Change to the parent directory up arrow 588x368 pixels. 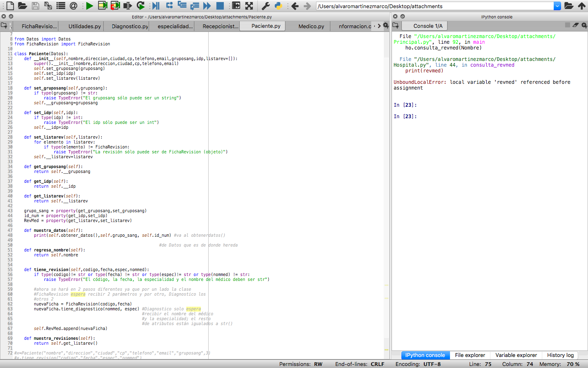coord(581,6)
